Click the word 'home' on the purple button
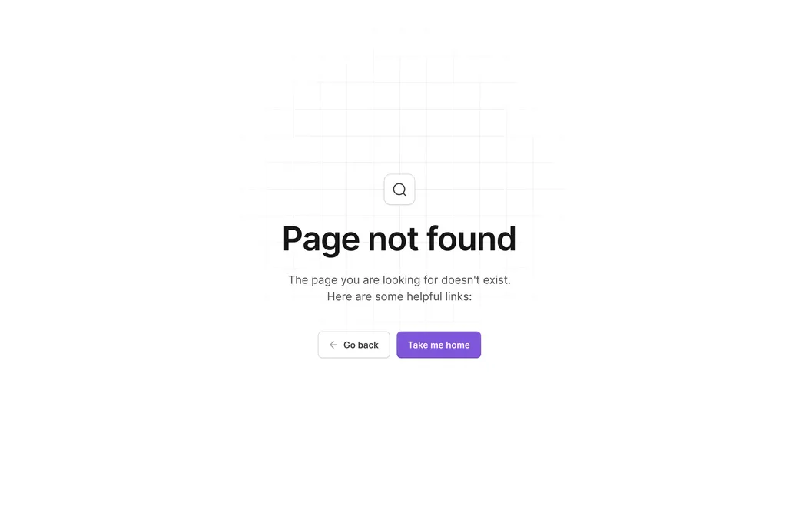The height and width of the screenshot is (532, 799). [458, 345]
